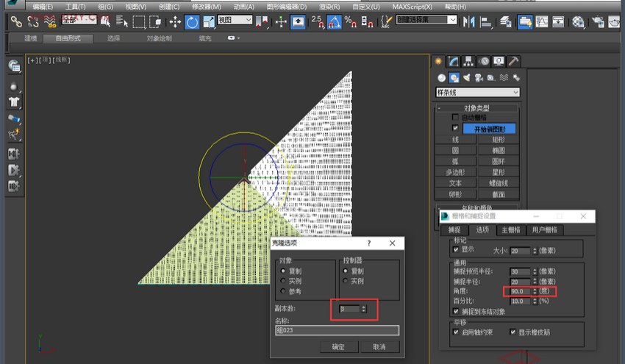Image resolution: width=625 pixels, height=364 pixels.
Task: Open the 编辑(E) menu
Action: [43, 7]
